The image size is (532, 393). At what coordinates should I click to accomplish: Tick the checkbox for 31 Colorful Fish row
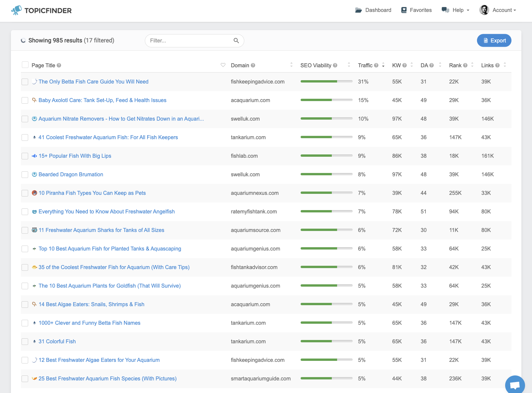click(x=25, y=342)
